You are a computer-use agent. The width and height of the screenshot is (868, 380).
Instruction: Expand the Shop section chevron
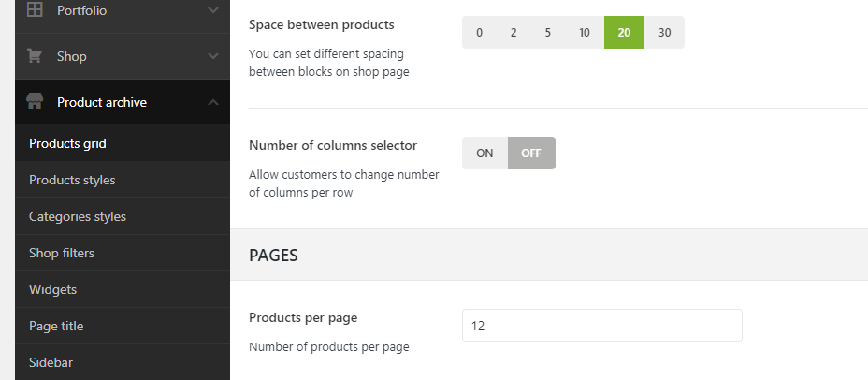213,56
